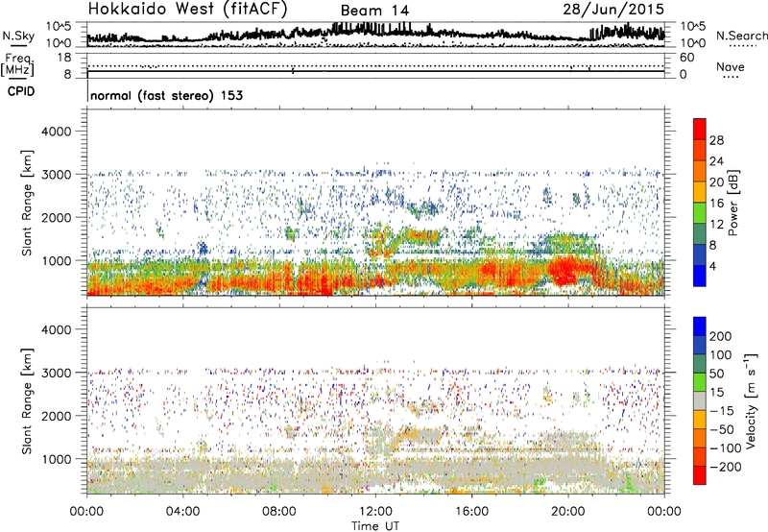Click the light green 12–16 dB Power segment

pyautogui.click(x=700, y=213)
